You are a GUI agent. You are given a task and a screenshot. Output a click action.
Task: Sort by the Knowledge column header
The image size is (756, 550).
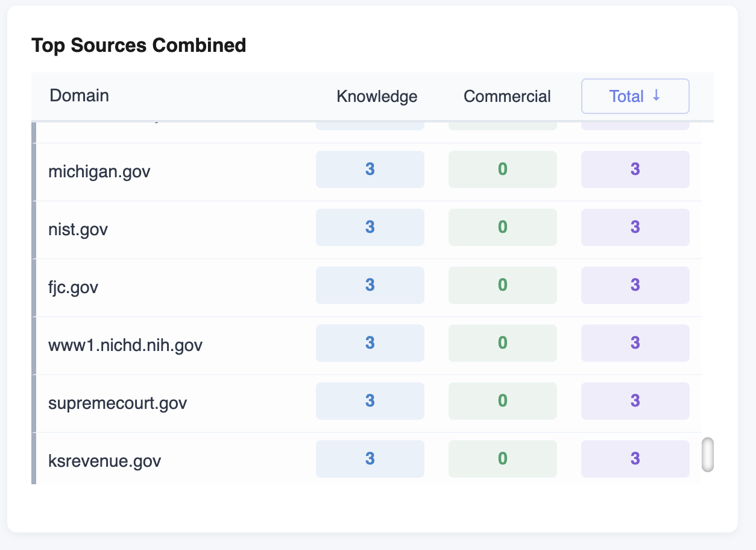377,96
